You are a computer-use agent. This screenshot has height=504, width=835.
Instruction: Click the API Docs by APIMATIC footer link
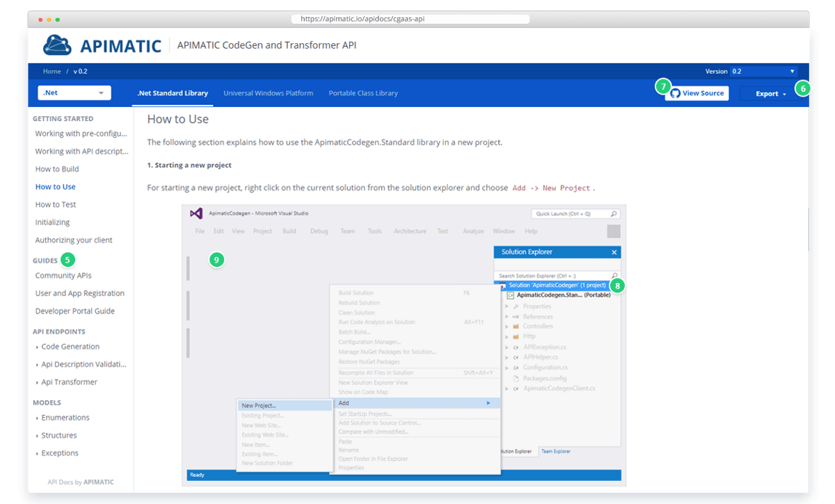(81, 482)
